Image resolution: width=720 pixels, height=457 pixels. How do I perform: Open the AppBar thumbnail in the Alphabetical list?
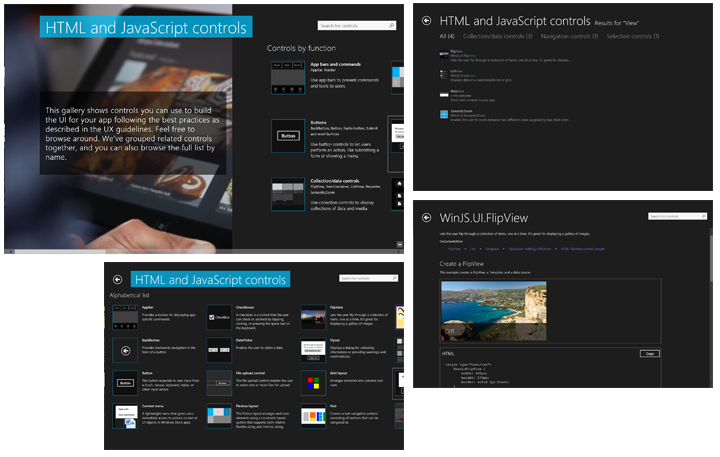tap(125, 317)
